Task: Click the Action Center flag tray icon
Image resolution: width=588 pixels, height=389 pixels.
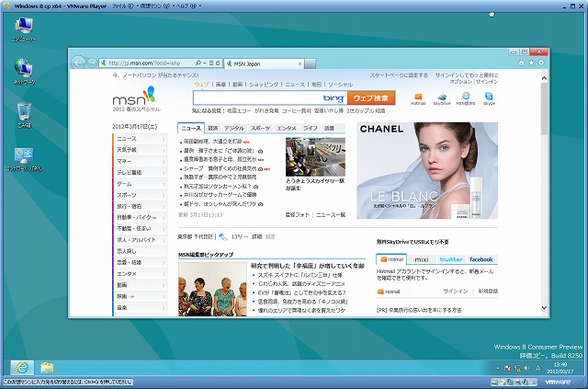Action: click(508, 369)
